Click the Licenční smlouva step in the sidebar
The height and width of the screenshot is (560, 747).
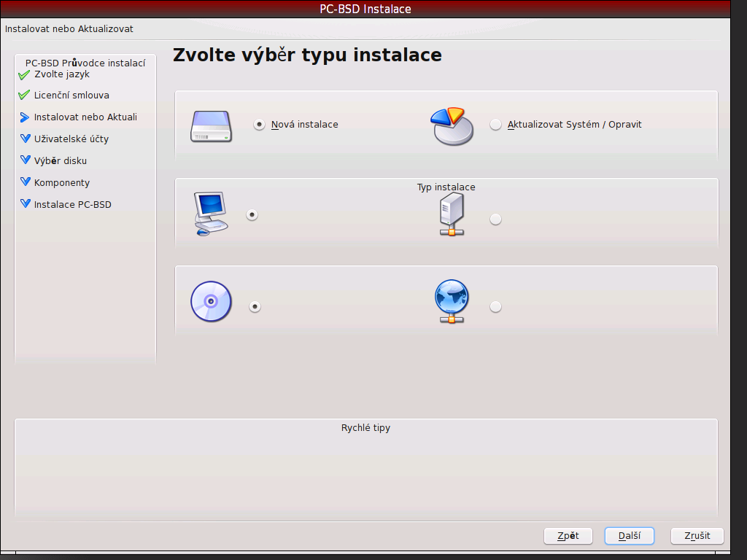pyautogui.click(x=71, y=96)
